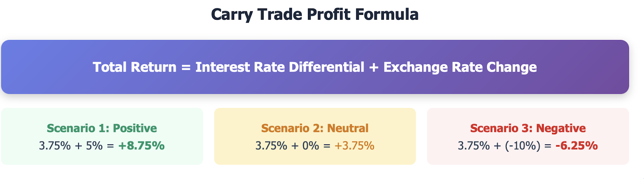The width and height of the screenshot is (644, 179).
Task: Click the orange +3.75% result
Action: pyautogui.click(x=354, y=146)
